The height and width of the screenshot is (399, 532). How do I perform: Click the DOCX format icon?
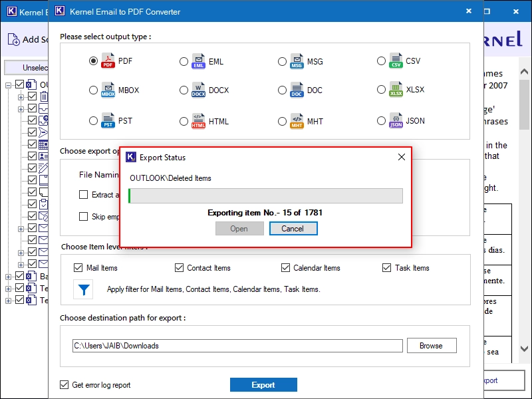point(198,90)
